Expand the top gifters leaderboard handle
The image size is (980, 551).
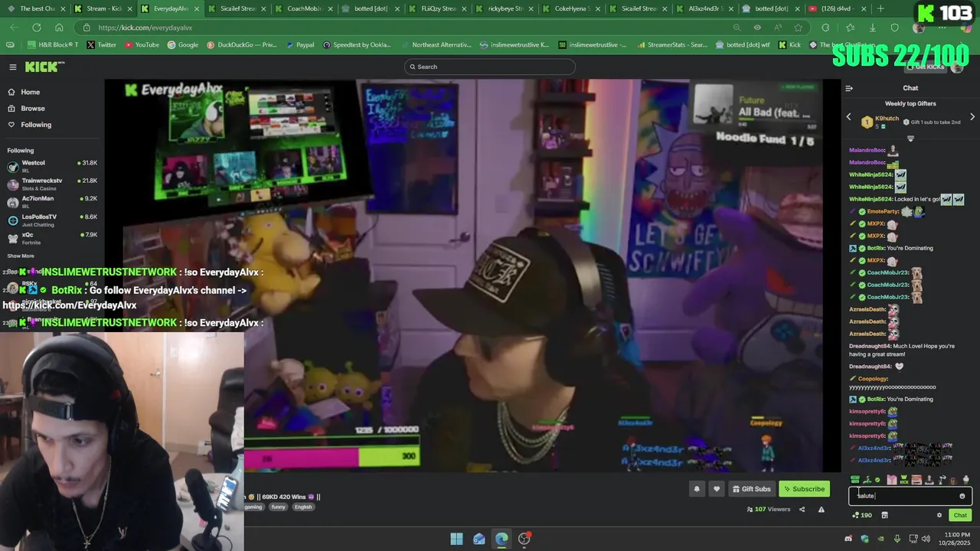910,139
